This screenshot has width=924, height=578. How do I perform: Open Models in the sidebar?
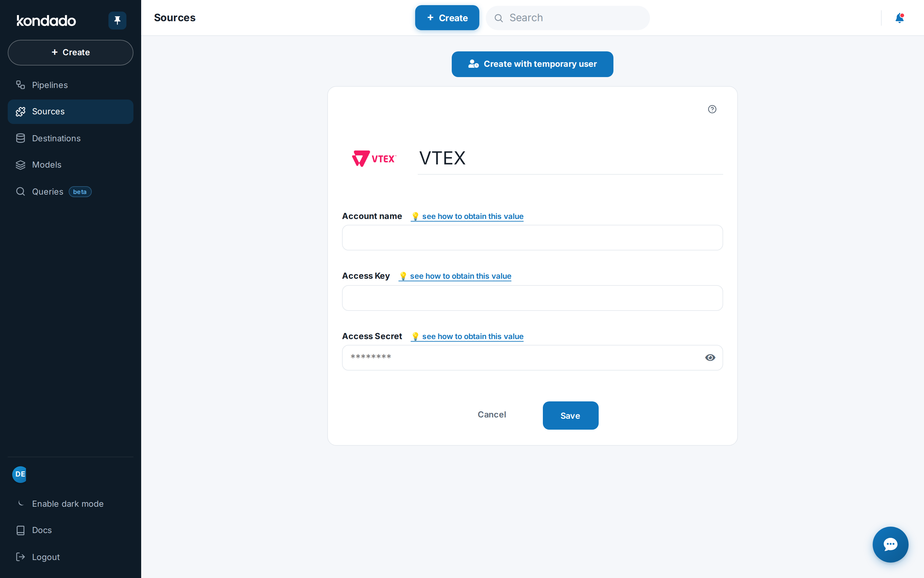[71, 165]
